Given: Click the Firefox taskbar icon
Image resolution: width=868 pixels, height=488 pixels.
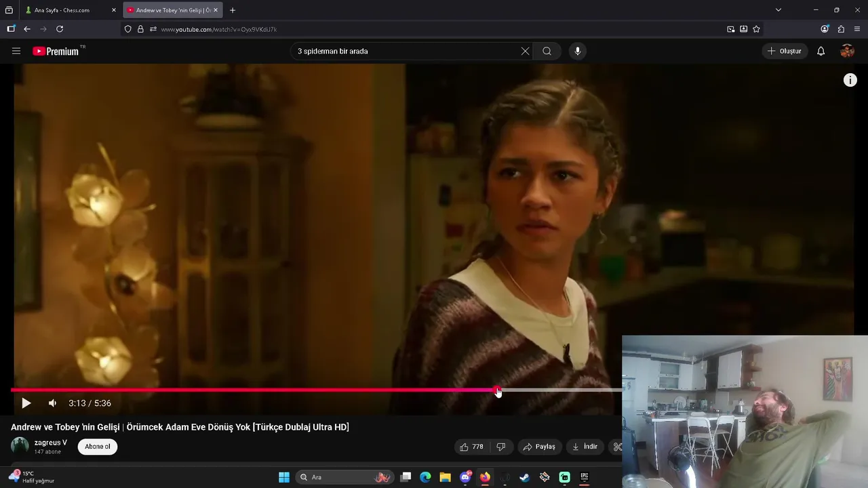Looking at the screenshot, I should [x=485, y=477].
